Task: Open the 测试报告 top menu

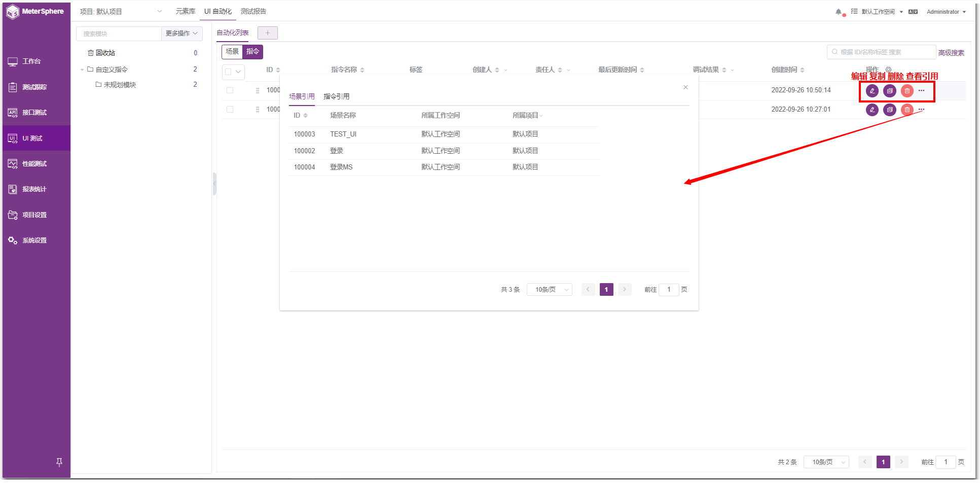Action: (x=253, y=11)
